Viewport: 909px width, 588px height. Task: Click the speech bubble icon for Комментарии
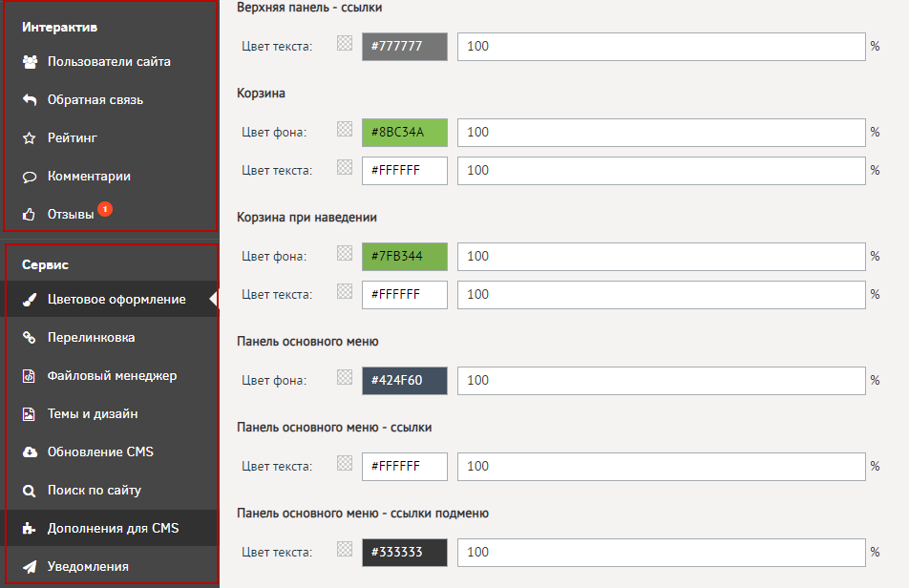(x=29, y=177)
